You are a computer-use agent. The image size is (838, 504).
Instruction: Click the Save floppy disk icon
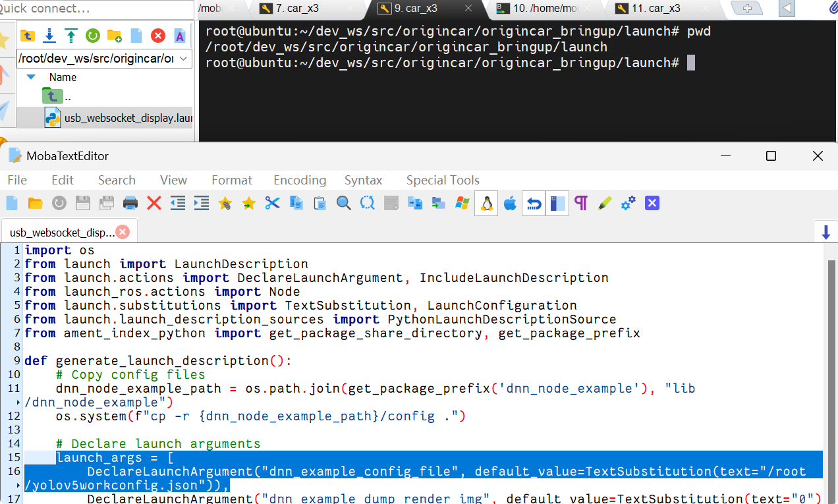click(83, 203)
